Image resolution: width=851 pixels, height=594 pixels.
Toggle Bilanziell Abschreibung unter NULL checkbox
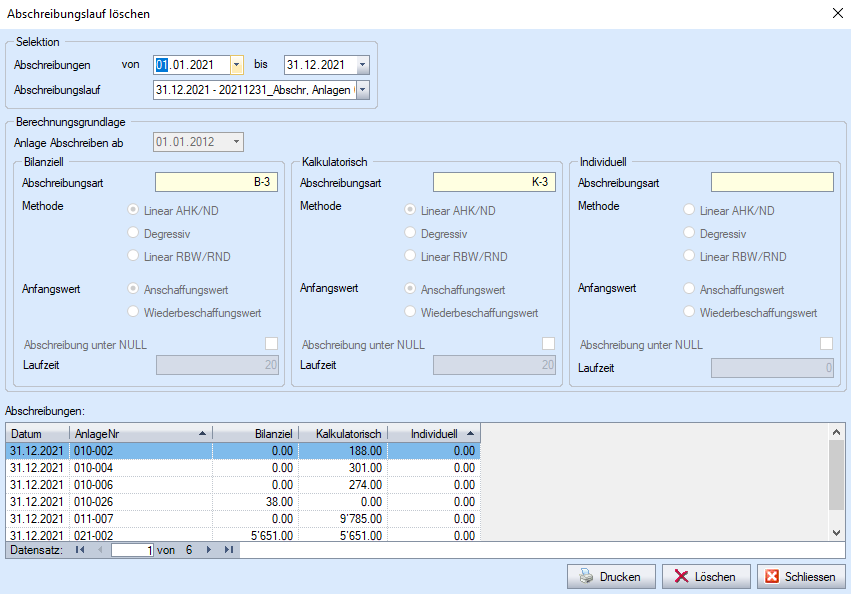point(271,344)
